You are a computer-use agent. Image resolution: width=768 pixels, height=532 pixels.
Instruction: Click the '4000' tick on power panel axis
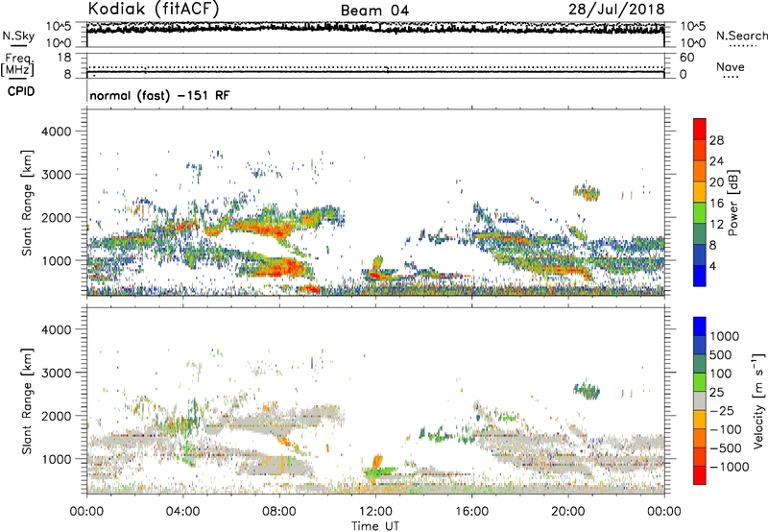pyautogui.click(x=56, y=132)
